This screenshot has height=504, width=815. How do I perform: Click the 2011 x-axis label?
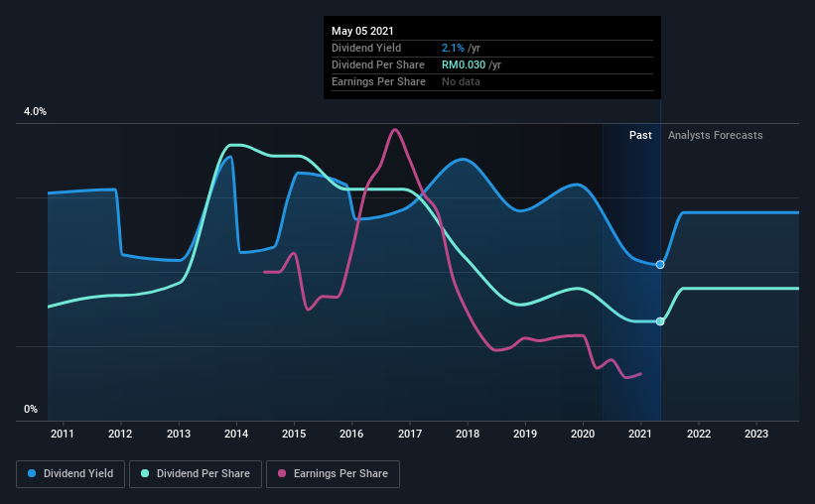63,434
